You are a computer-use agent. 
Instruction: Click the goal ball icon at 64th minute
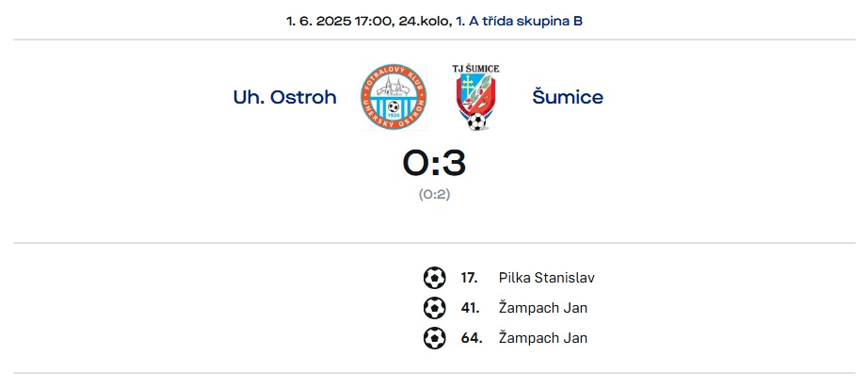pos(435,338)
